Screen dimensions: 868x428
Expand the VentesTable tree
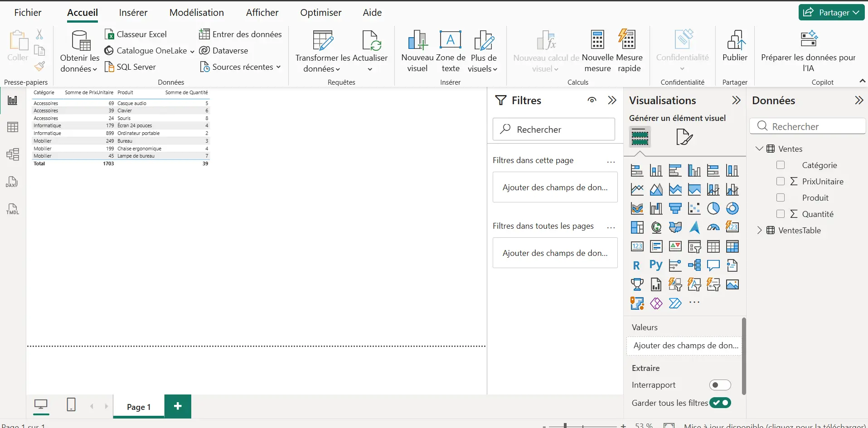click(x=759, y=230)
